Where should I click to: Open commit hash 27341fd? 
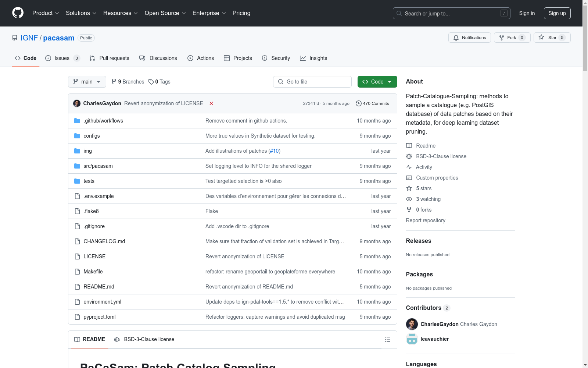click(x=311, y=103)
